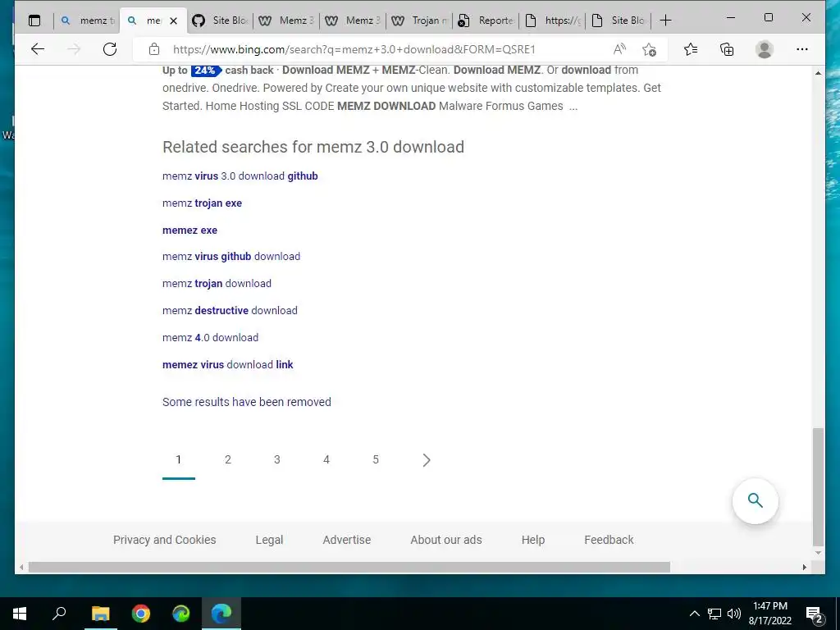
Task: Open Advertise footer link
Action: [347, 540]
